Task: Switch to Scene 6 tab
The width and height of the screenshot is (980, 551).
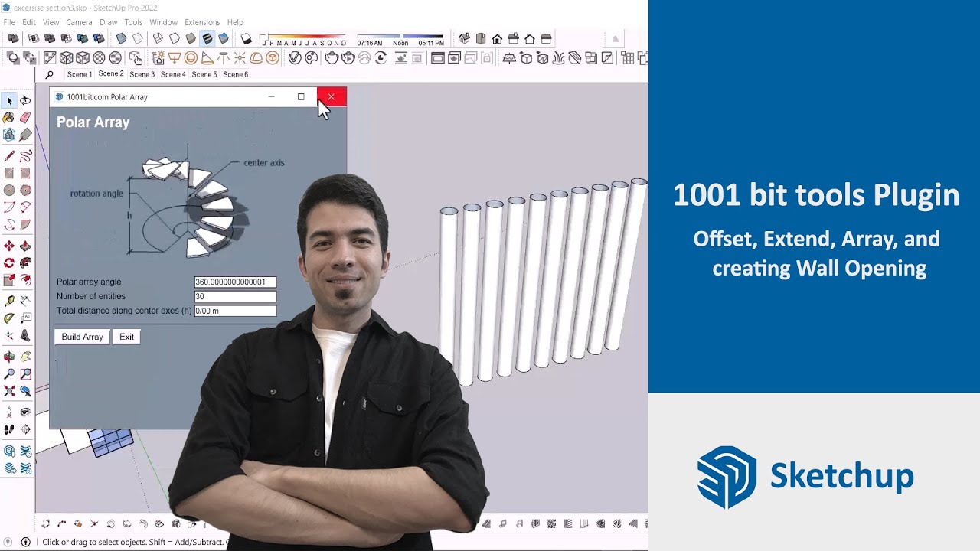Action: [x=235, y=74]
